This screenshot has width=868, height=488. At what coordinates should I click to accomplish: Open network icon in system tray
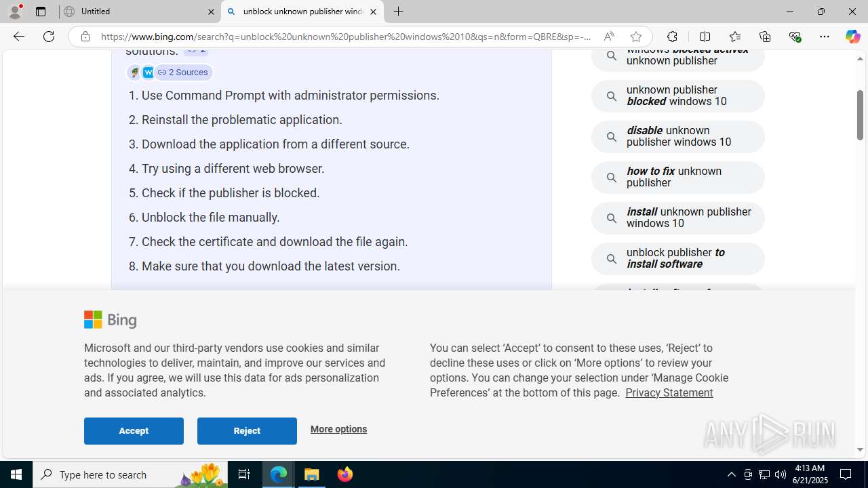click(x=764, y=474)
